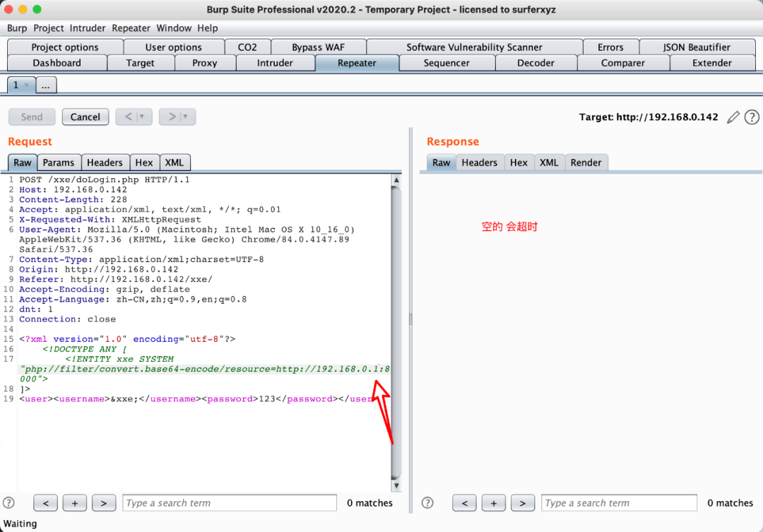Click macOS green fullscreen button
Image resolution: width=763 pixels, height=532 pixels.
tap(37, 9)
